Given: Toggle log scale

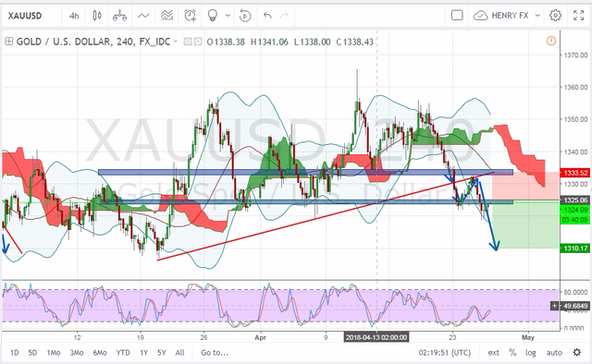Looking at the screenshot, I should click(530, 353).
